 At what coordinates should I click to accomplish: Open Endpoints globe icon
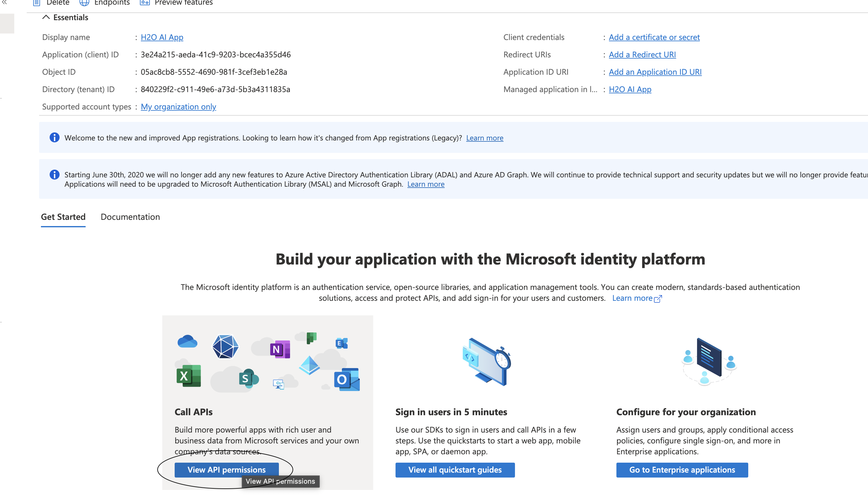click(x=84, y=3)
